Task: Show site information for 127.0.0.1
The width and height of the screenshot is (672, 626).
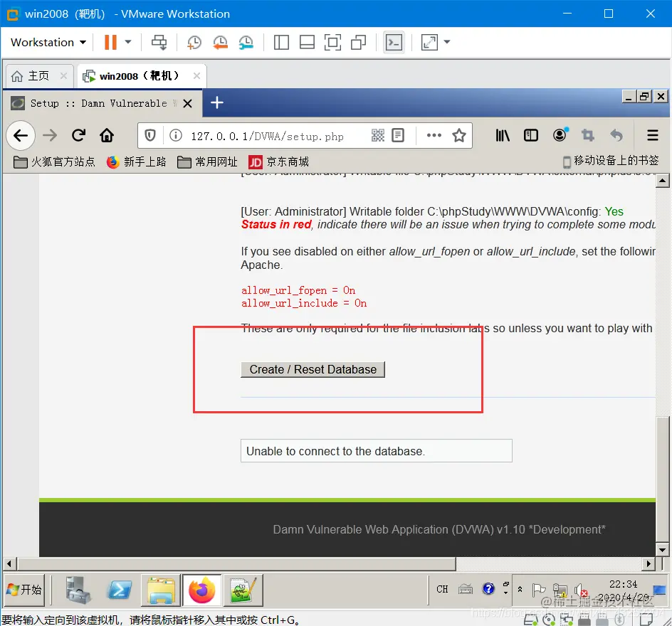Action: pos(175,136)
